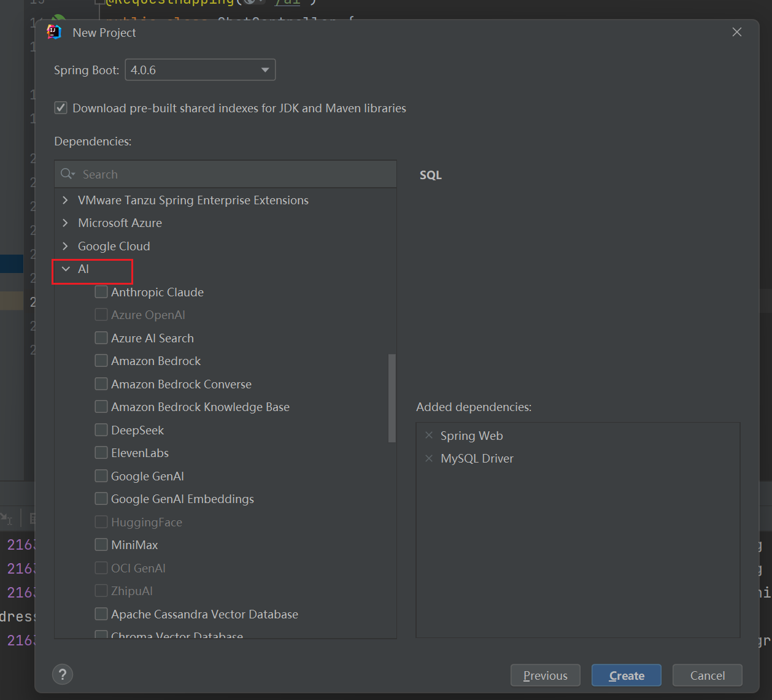Image resolution: width=772 pixels, height=700 pixels.
Task: Click the Cancel button
Action: pyautogui.click(x=708, y=675)
